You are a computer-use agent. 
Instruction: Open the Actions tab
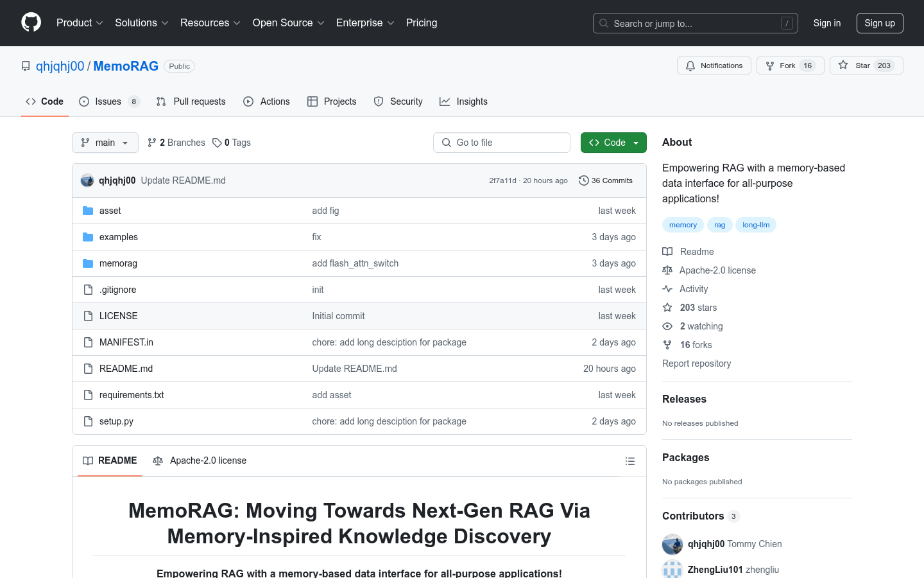pyautogui.click(x=266, y=101)
